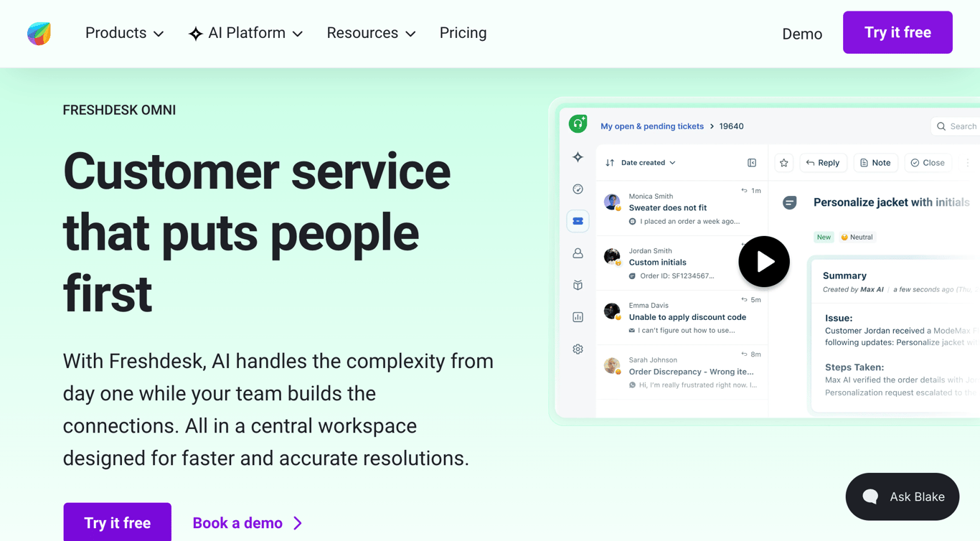The width and height of the screenshot is (980, 541).
Task: Expand the AI Platform menu
Action: [245, 33]
